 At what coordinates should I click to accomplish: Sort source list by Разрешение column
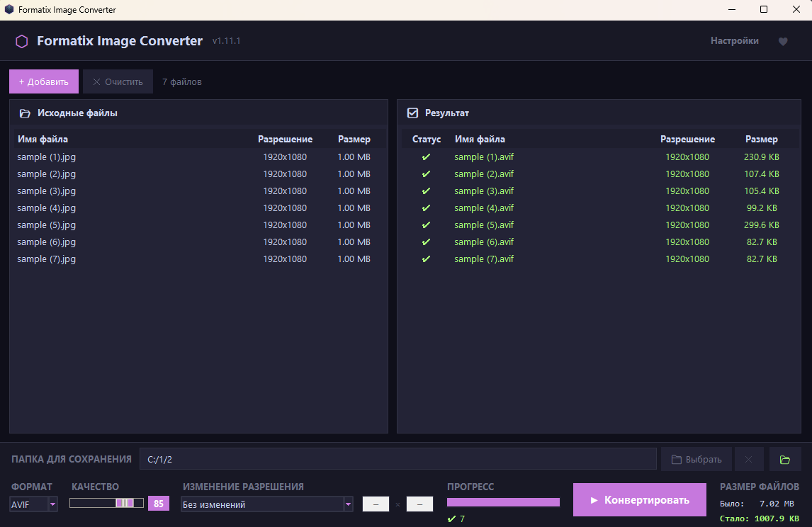[286, 140]
